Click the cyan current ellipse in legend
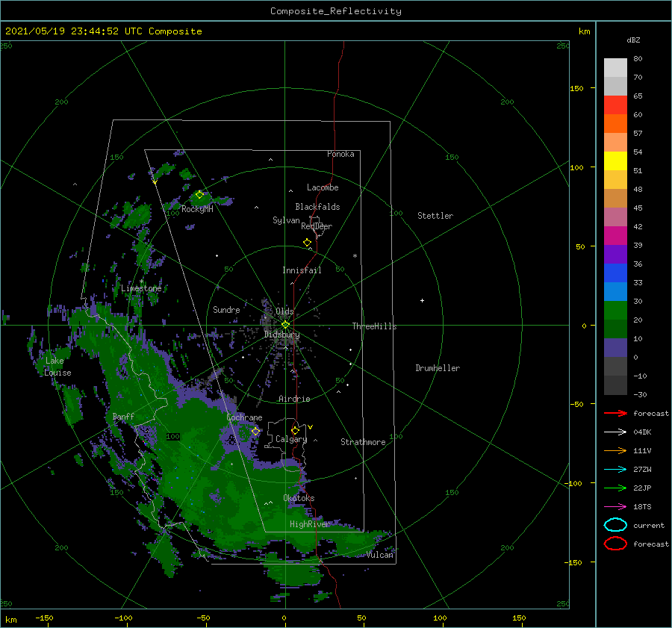The image size is (672, 628). click(x=615, y=525)
